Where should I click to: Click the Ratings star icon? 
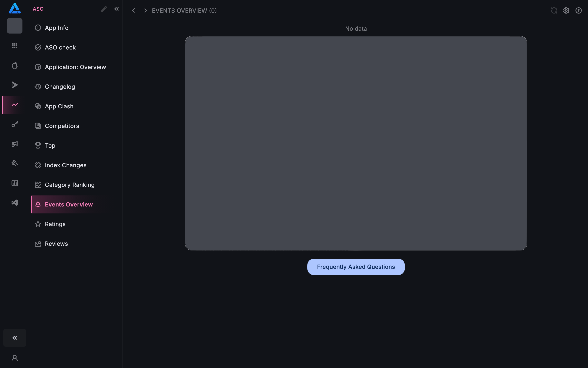(38, 224)
